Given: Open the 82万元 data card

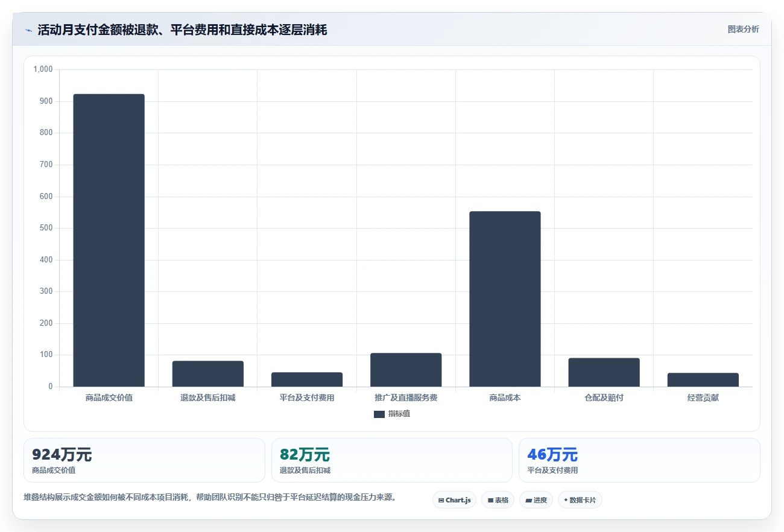Looking at the screenshot, I should 392,460.
